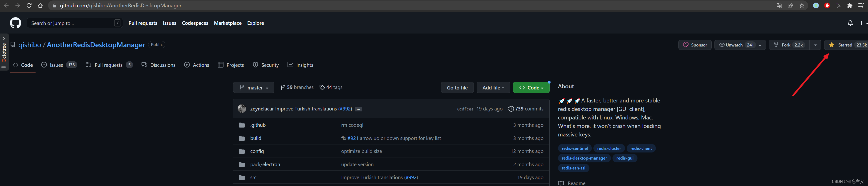Open the Insights tab
868x186 pixels.
(300, 65)
